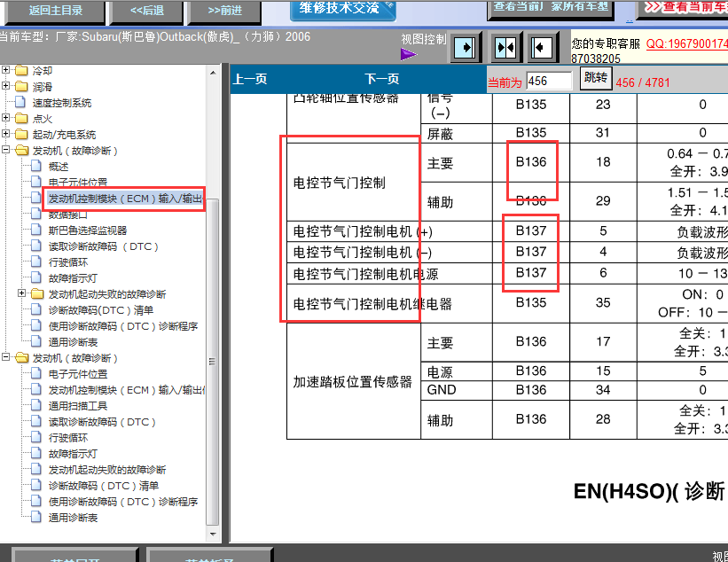
Task: Click the 返回主目录 button
Action: (55, 12)
